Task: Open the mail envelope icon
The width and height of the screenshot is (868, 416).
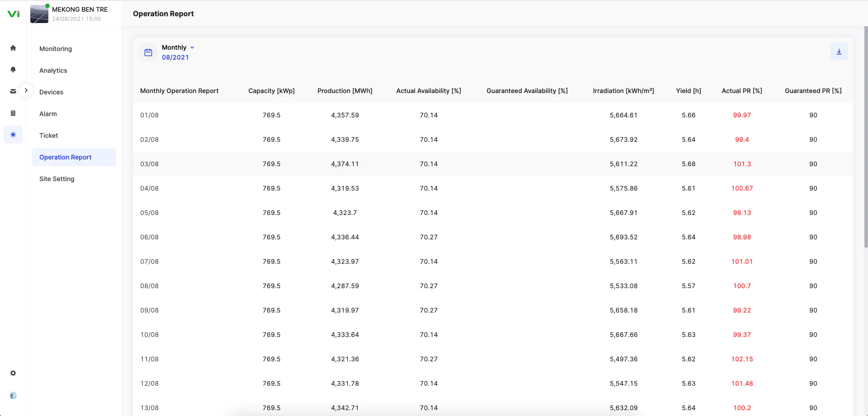Action: click(x=13, y=91)
